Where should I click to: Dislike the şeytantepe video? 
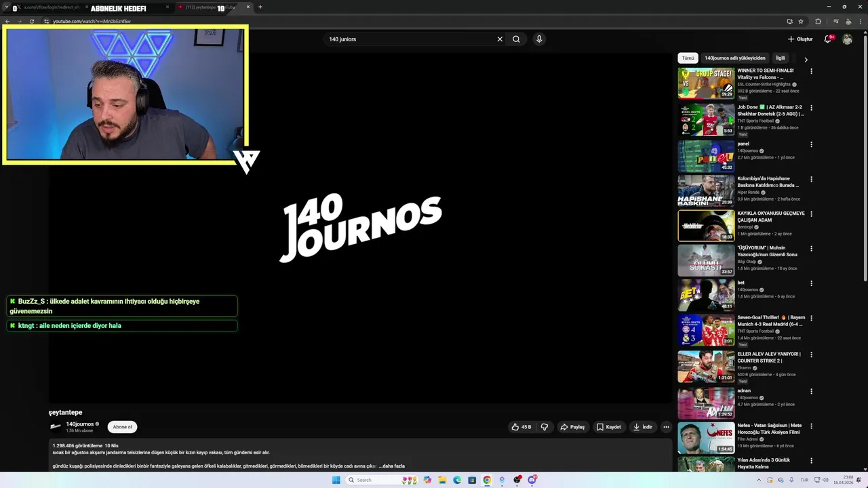[544, 427]
